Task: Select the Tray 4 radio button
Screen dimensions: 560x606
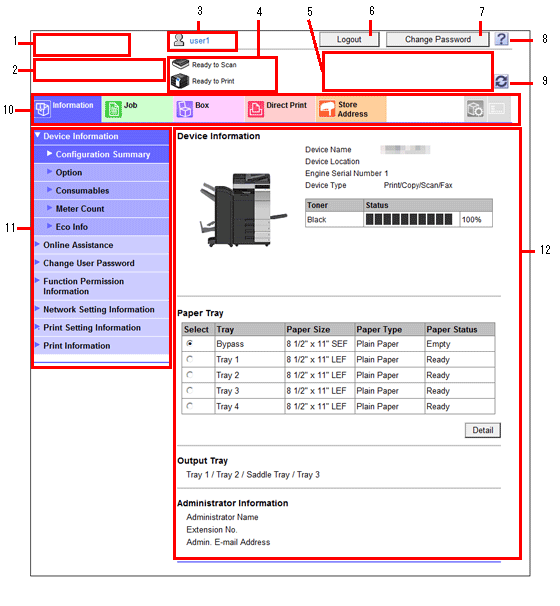Action: (x=190, y=406)
